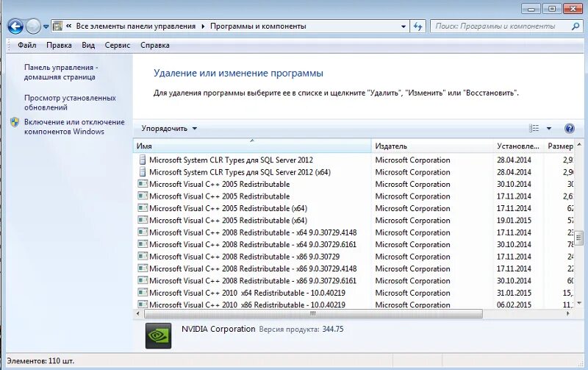Refresh the Programs and Features view

tap(417, 26)
